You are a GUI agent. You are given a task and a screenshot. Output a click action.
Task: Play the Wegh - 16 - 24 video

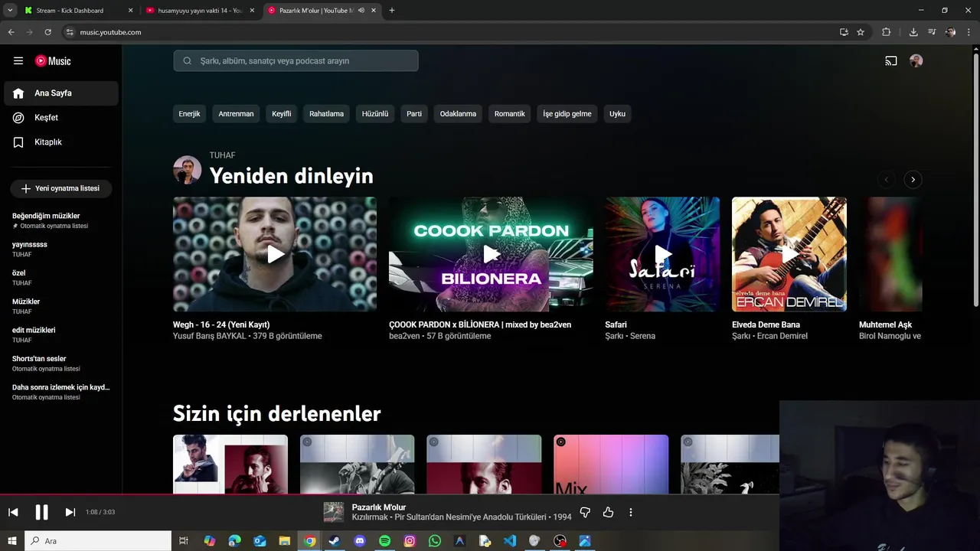click(x=275, y=254)
